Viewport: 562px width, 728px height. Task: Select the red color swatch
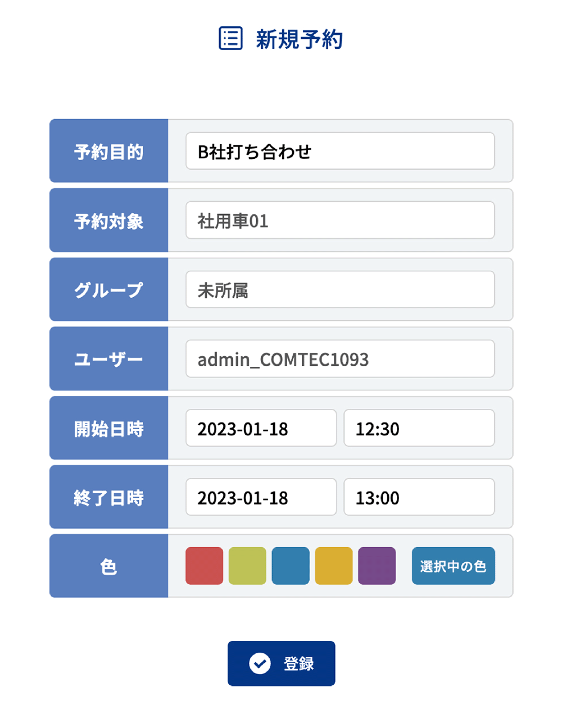[x=204, y=566]
